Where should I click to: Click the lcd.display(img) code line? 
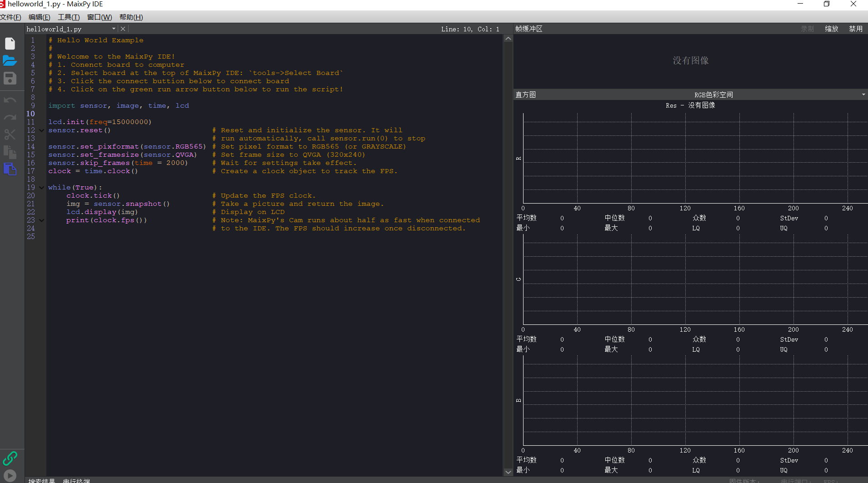[x=102, y=212]
